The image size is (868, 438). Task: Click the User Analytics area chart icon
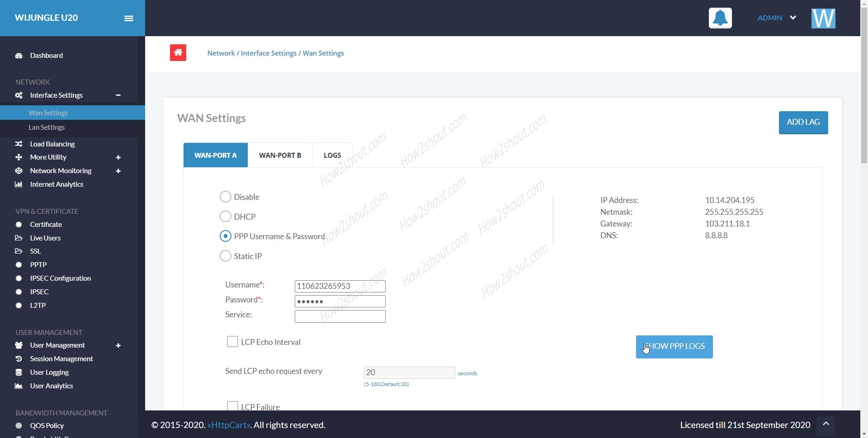click(x=19, y=386)
